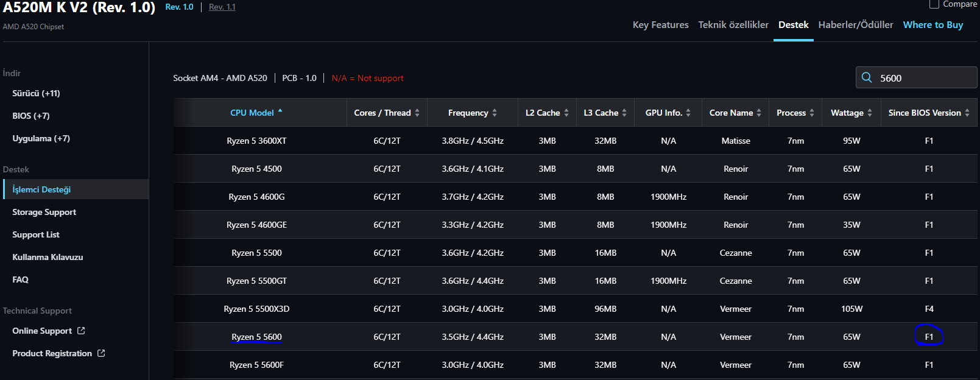Click the AMD A520 Chipset subtitle

pos(33,27)
